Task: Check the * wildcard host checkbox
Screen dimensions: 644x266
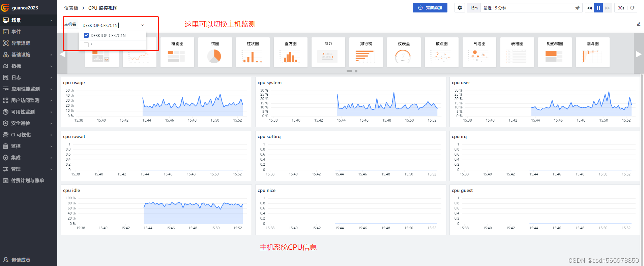Action: tap(86, 44)
